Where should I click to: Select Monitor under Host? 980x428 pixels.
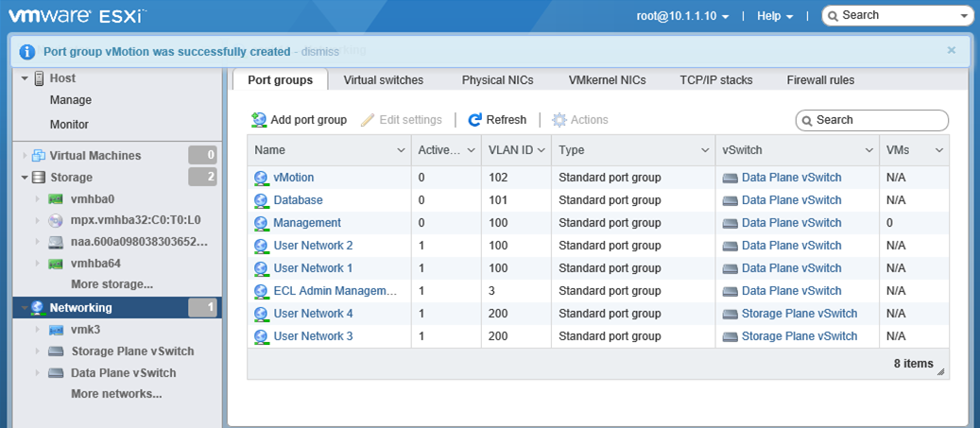(69, 125)
